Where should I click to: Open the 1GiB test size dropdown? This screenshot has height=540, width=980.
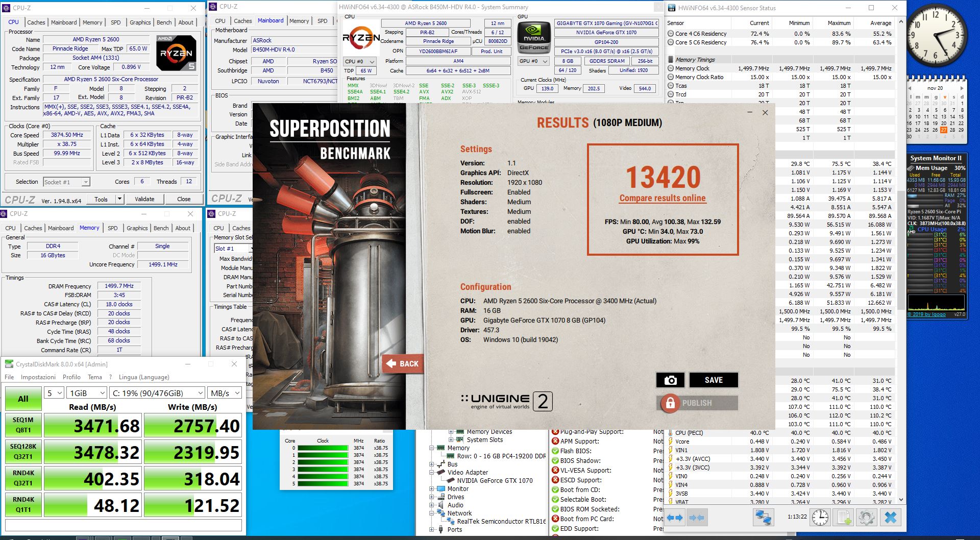87,393
